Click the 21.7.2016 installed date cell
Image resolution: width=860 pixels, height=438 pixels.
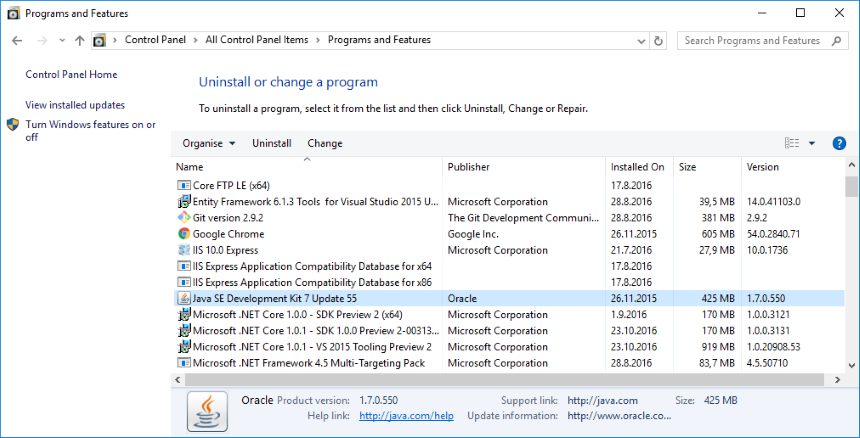pyautogui.click(x=631, y=250)
